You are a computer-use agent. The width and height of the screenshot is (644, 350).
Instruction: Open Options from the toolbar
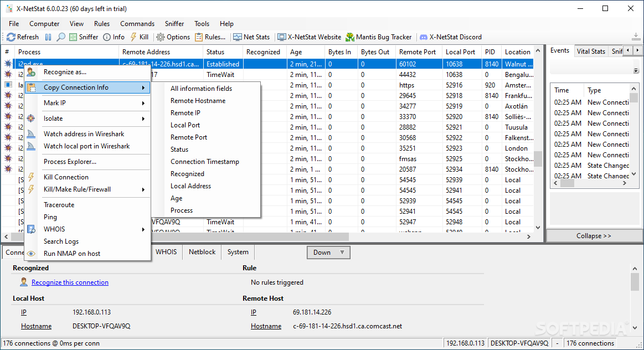(173, 37)
